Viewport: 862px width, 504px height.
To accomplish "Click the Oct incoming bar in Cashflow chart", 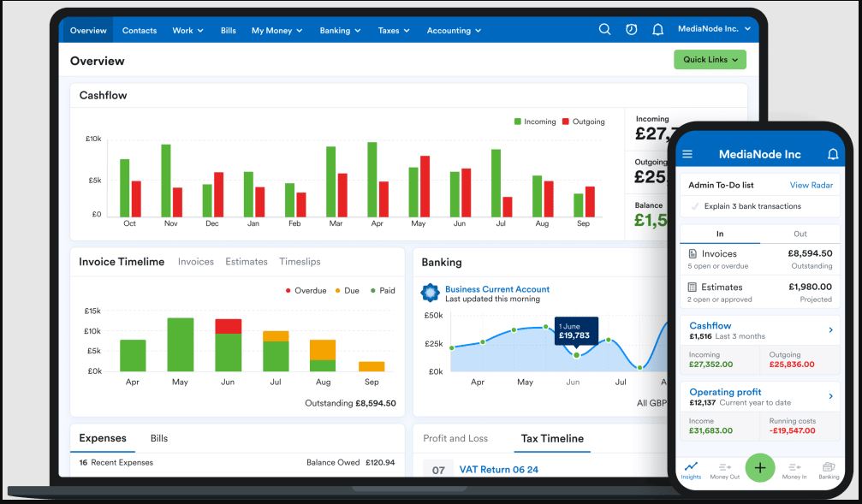I will pos(125,188).
